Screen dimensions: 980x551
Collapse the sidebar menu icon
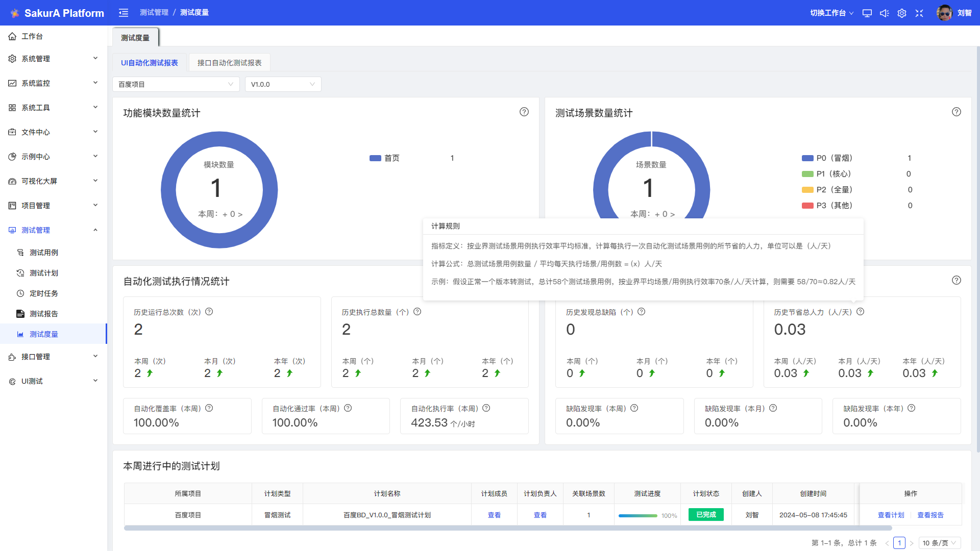[124, 13]
